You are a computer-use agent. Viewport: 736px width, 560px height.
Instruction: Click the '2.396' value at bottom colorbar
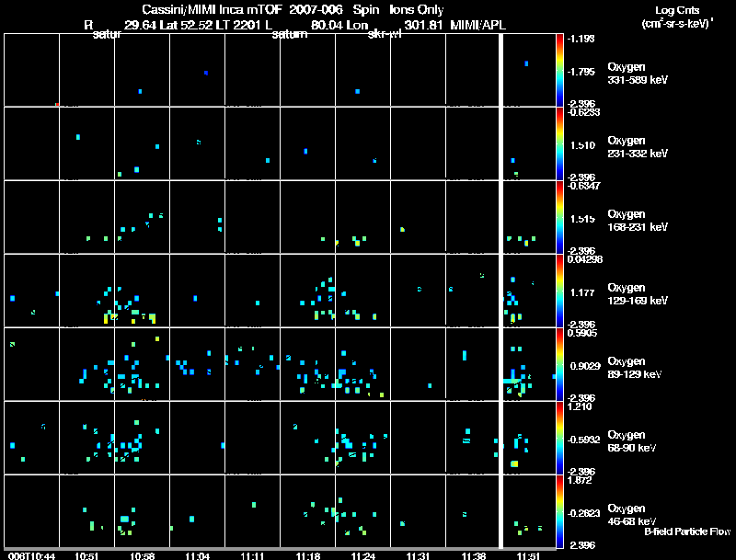(x=582, y=545)
